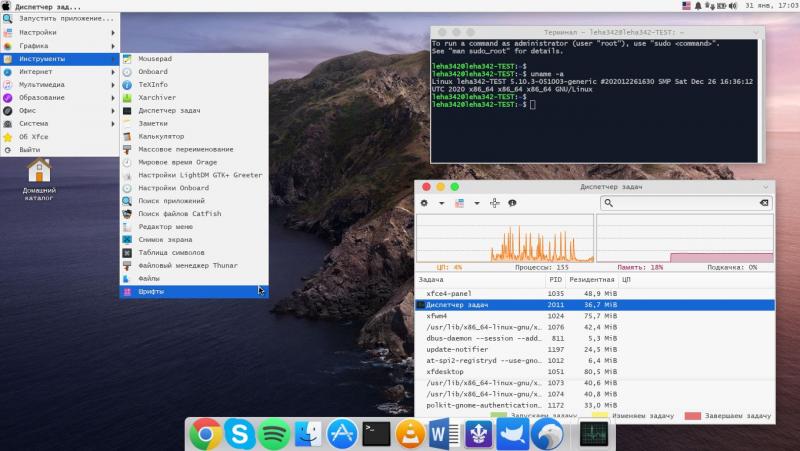Open the Домашний каталог desktop icon
The width and height of the screenshot is (800, 451).
(x=39, y=172)
